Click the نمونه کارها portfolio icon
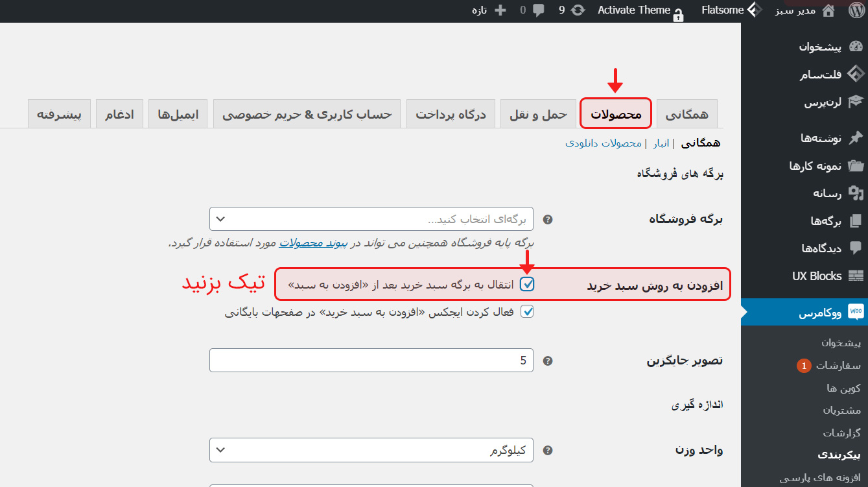This screenshot has height=487, width=868. pyautogui.click(x=856, y=165)
